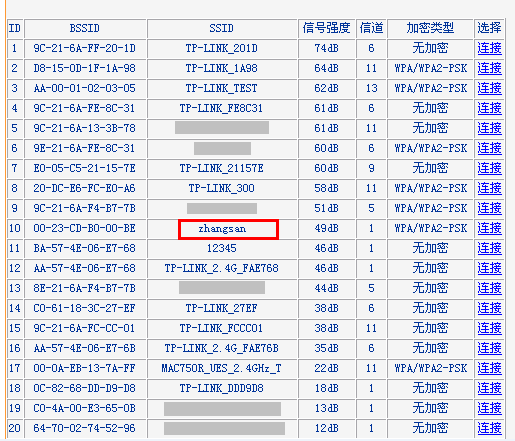The width and height of the screenshot is (515, 441).
Task: Click SSID text TP-LINK_27EF
Action: (x=222, y=308)
